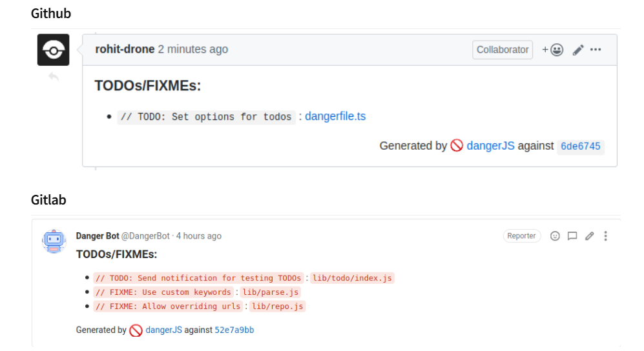Click the reply arrow under rohit-drone avatar
Screen dimensions: 644x351
54,77
